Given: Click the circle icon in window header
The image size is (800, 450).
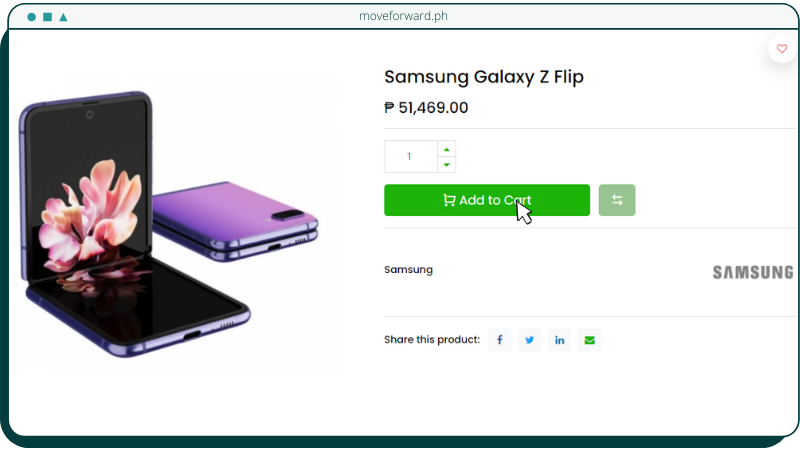Looking at the screenshot, I should tap(32, 17).
